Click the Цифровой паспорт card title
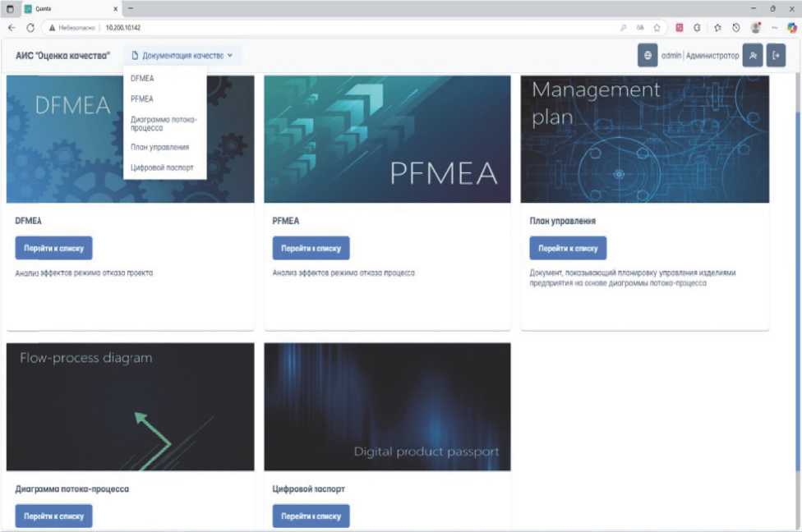The height and width of the screenshot is (532, 802). [309, 489]
